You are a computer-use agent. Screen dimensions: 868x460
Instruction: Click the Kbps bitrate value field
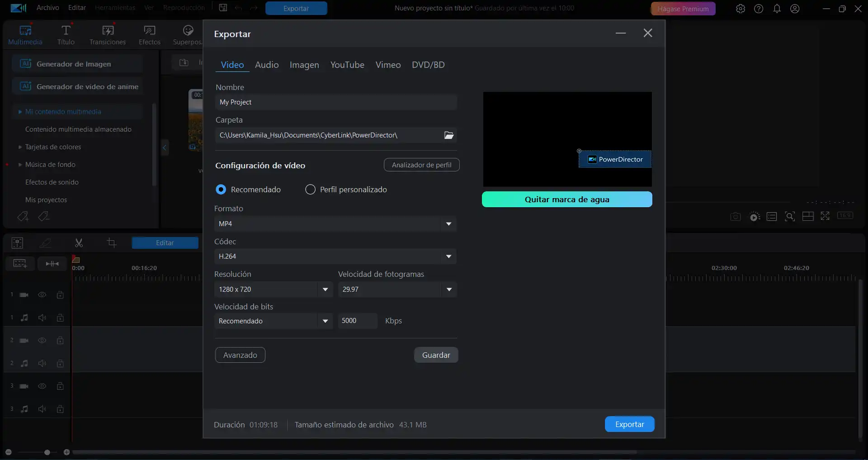coord(358,321)
